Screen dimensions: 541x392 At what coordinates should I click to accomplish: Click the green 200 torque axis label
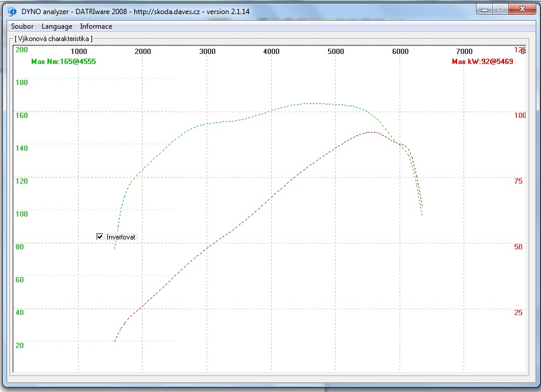pos(21,49)
